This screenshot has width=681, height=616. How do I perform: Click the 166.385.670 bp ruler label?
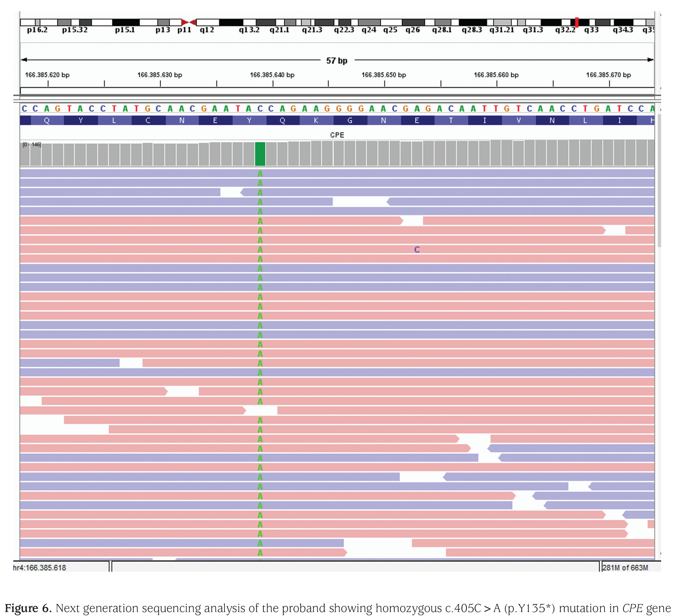[x=608, y=75]
